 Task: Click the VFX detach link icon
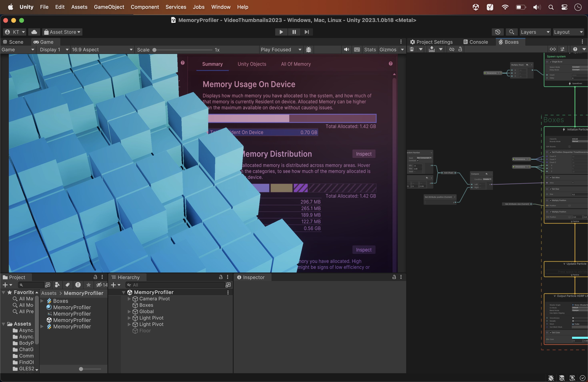pos(452,49)
